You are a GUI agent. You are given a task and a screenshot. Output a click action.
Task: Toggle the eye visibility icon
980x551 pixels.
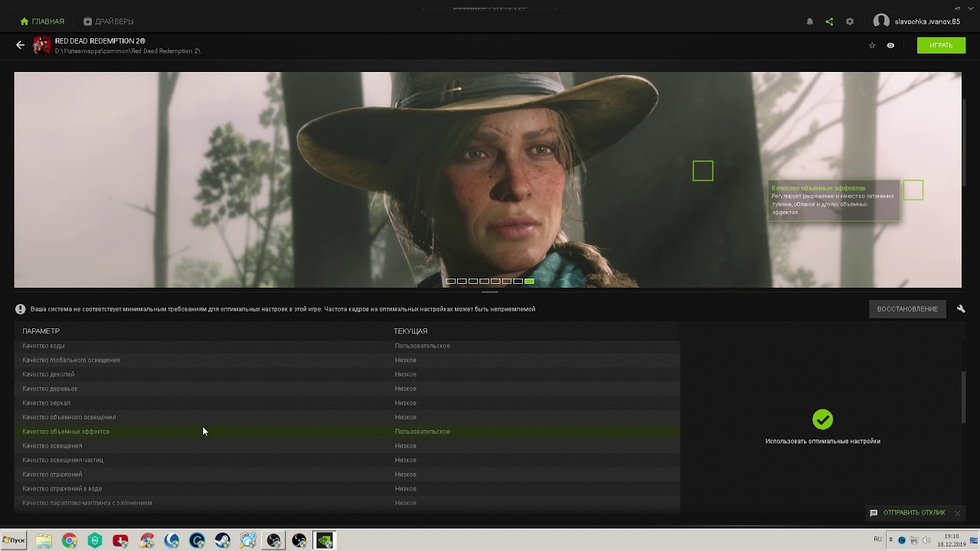890,45
